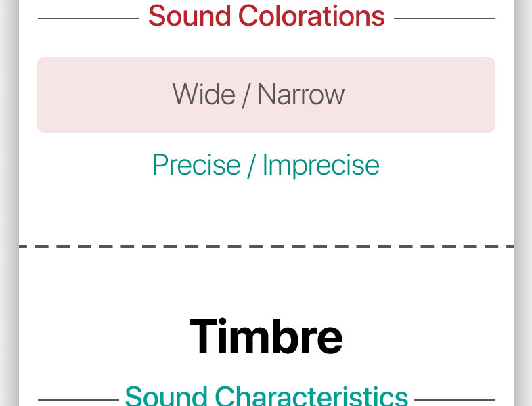Click the teal Sound Characteristics heading
Screen dimensions: 532x406
click(267, 396)
